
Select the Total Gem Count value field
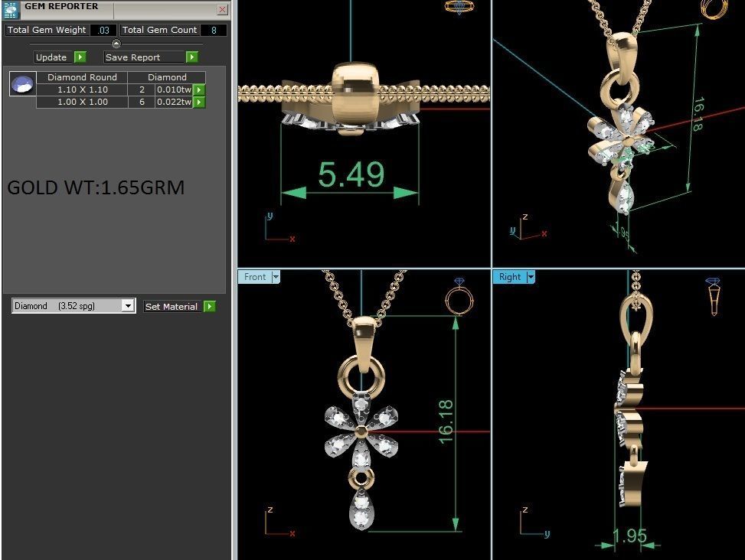pos(214,30)
